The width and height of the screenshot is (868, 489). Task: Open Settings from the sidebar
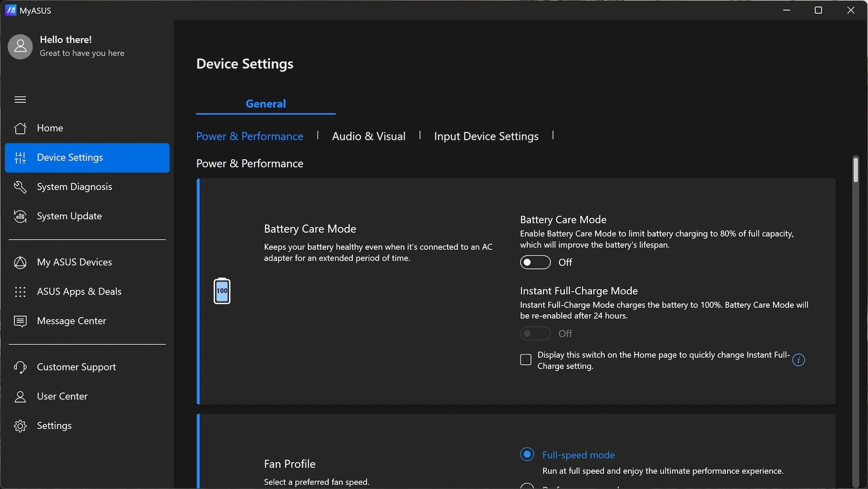coord(87,426)
